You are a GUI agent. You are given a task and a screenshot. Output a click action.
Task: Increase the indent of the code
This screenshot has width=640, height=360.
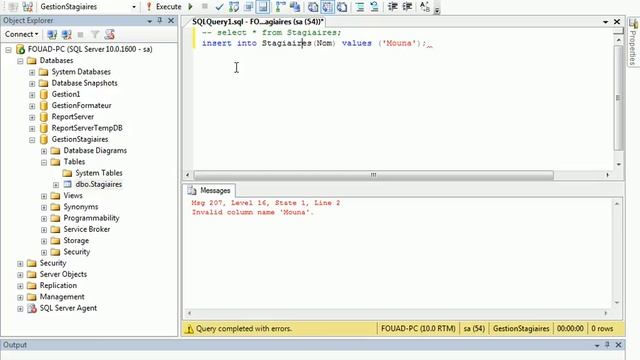pos(407,7)
